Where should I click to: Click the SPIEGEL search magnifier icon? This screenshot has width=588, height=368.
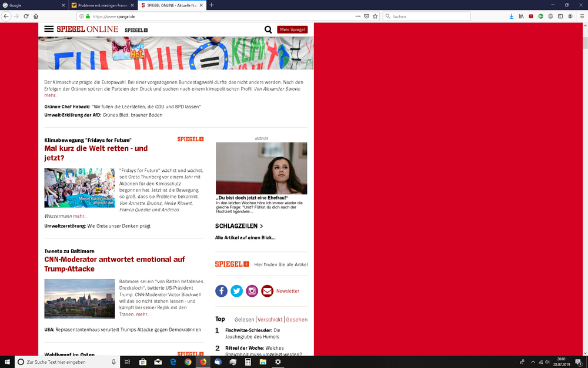[x=268, y=29]
